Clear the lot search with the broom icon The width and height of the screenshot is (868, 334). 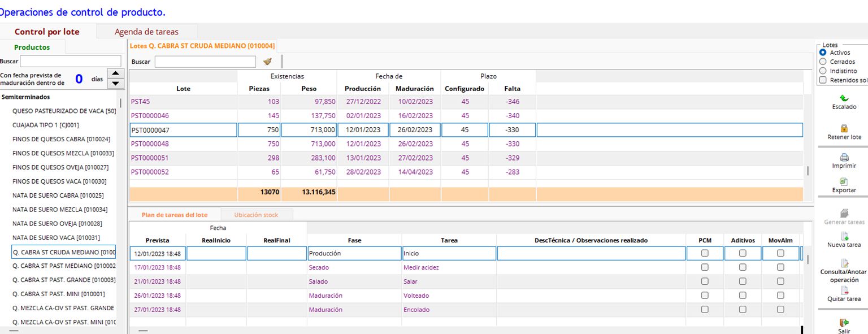[x=267, y=61]
